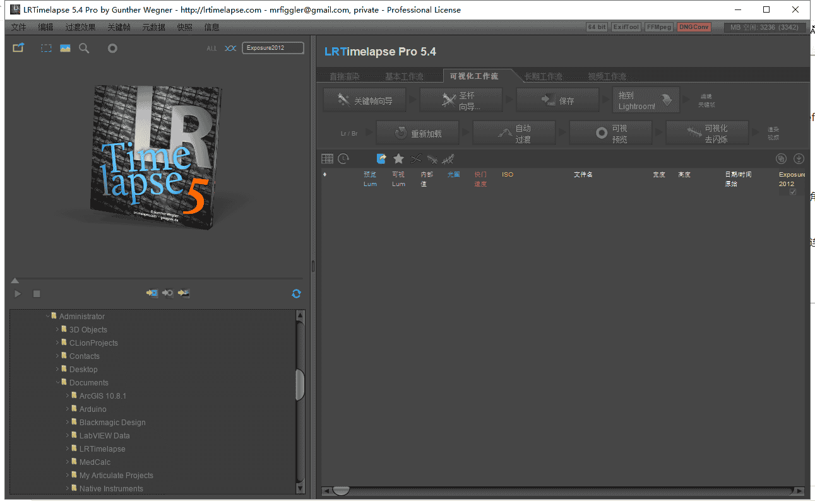Click the table horizontal scrollbar thumb
The image size is (815, 504).
(x=341, y=491)
